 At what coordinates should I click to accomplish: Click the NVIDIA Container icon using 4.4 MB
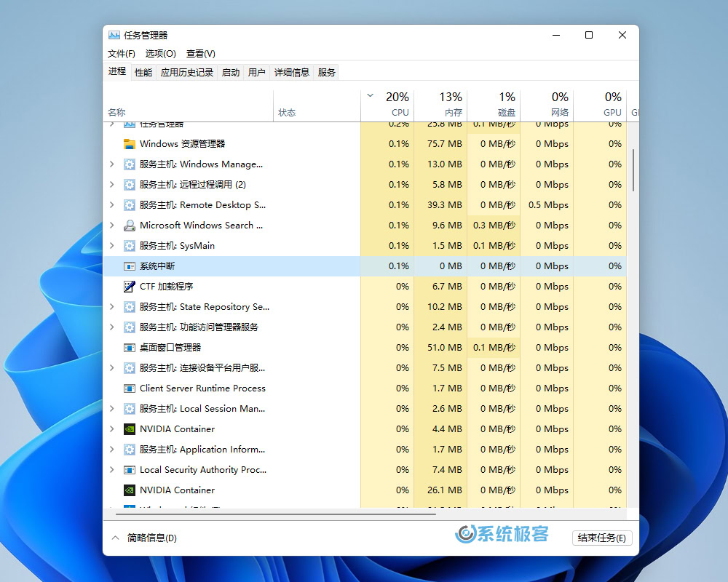pyautogui.click(x=130, y=429)
